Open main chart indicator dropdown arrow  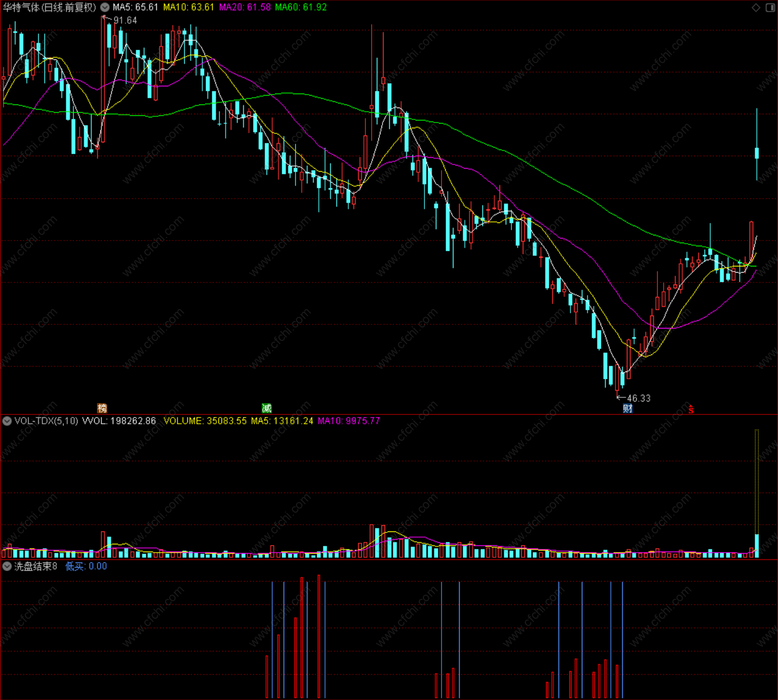[105, 7]
